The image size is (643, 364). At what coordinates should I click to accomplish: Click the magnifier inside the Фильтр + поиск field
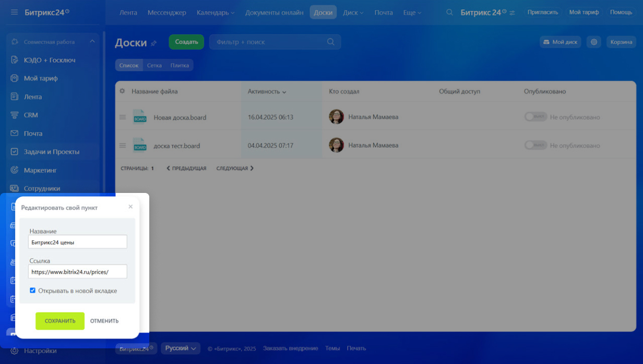[330, 42]
